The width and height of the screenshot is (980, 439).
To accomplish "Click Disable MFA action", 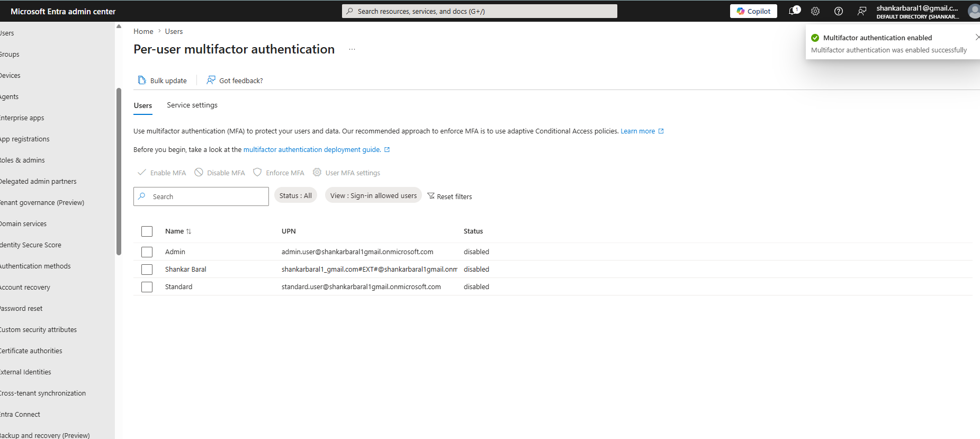I will point(220,173).
